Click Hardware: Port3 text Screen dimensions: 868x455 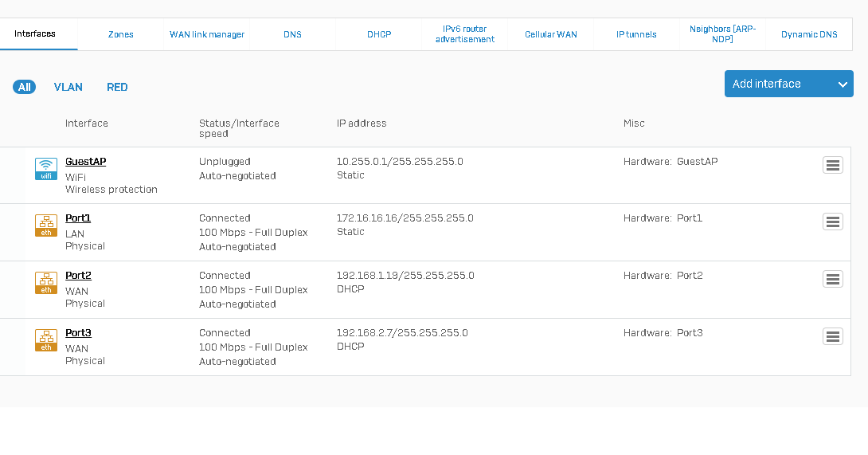click(663, 332)
